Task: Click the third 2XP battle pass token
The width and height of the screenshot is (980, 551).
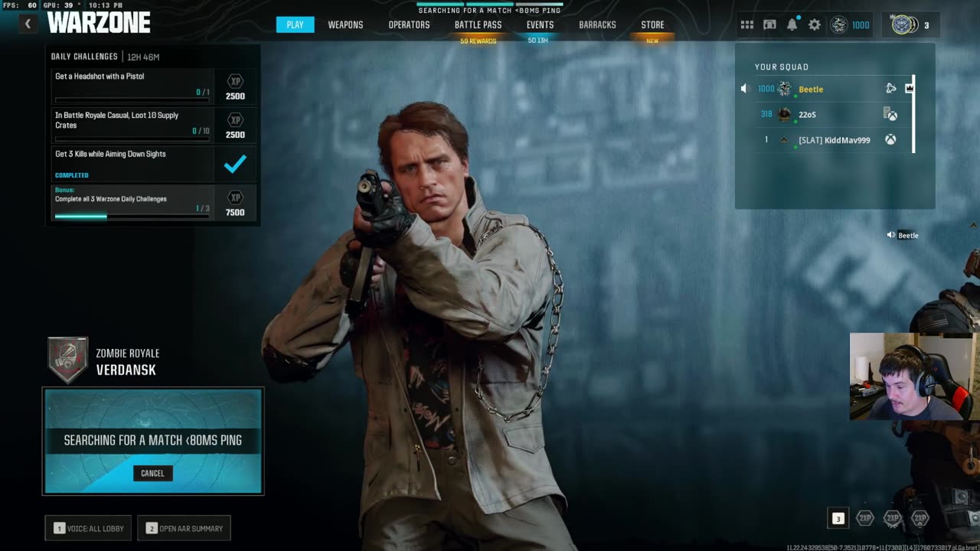Action: click(x=920, y=518)
